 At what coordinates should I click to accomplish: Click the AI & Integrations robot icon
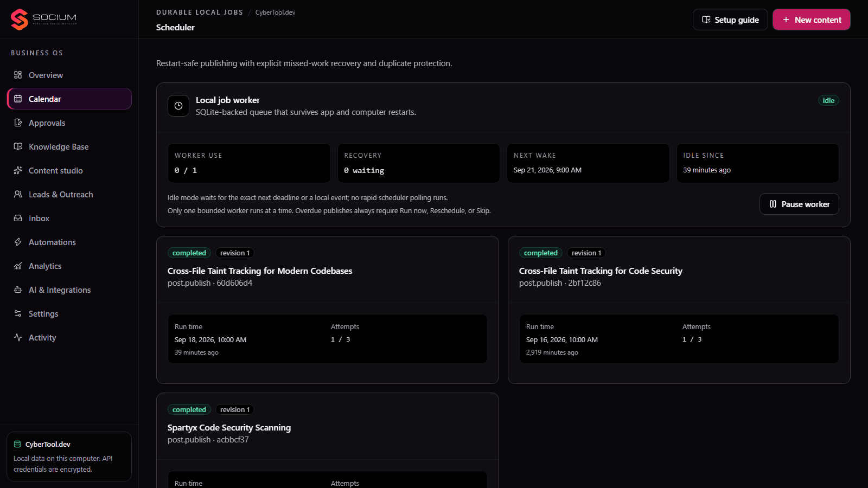pyautogui.click(x=18, y=290)
